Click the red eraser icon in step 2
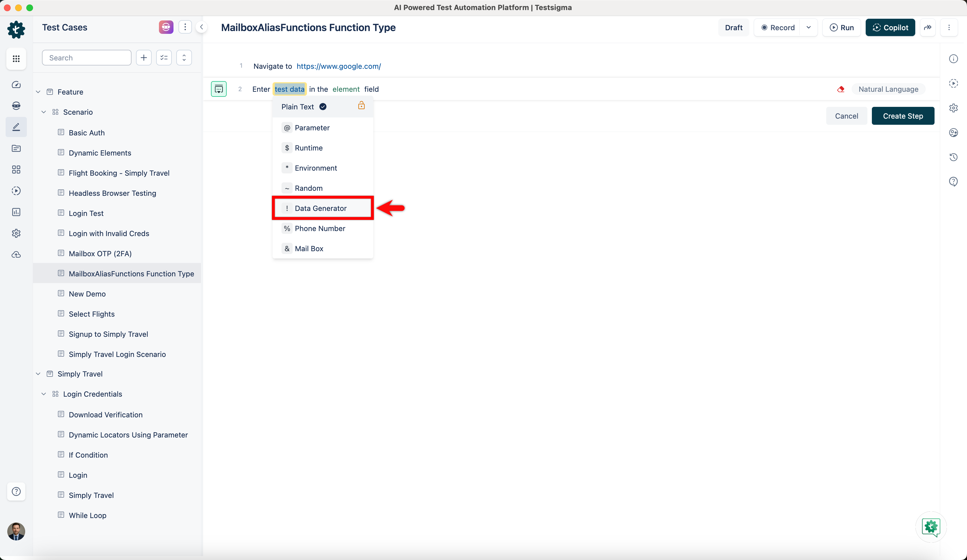The height and width of the screenshot is (560, 967). click(x=841, y=89)
